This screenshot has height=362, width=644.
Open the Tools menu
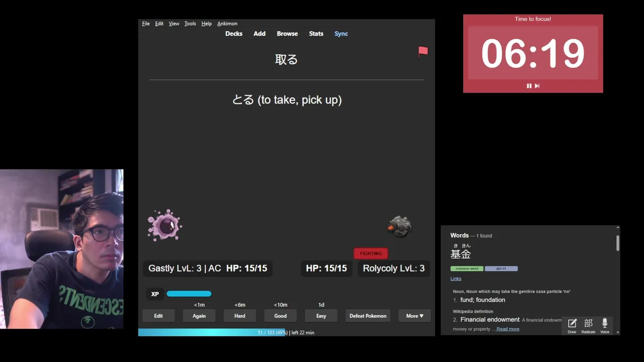coord(190,24)
